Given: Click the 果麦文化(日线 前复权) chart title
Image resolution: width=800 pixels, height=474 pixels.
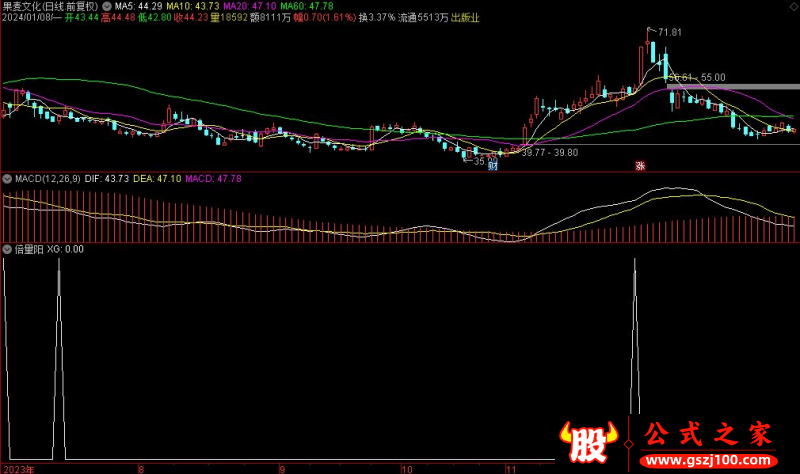Looking at the screenshot, I should tap(50, 6).
